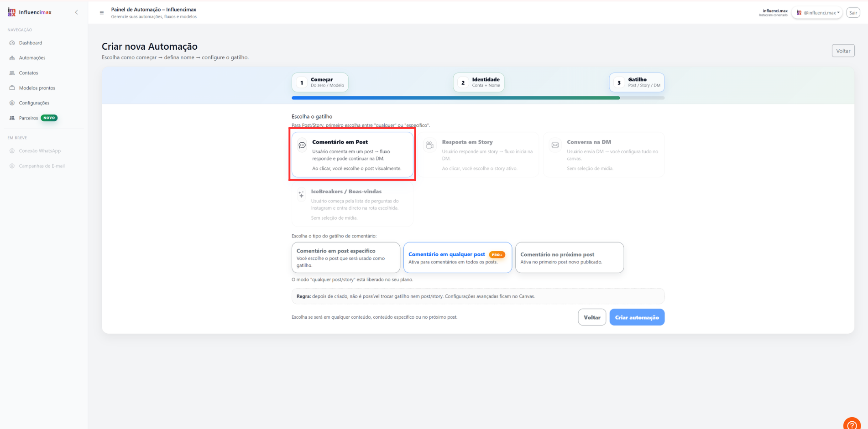Click the Criar automação button
This screenshot has width=868, height=429.
click(637, 317)
